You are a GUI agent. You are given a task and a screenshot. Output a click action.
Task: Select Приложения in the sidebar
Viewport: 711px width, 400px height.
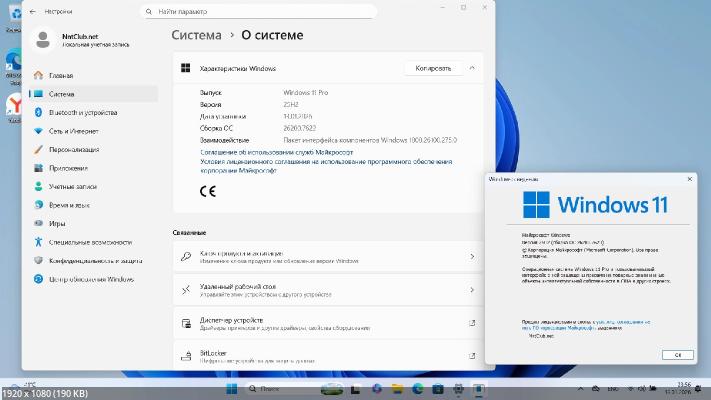click(x=69, y=168)
